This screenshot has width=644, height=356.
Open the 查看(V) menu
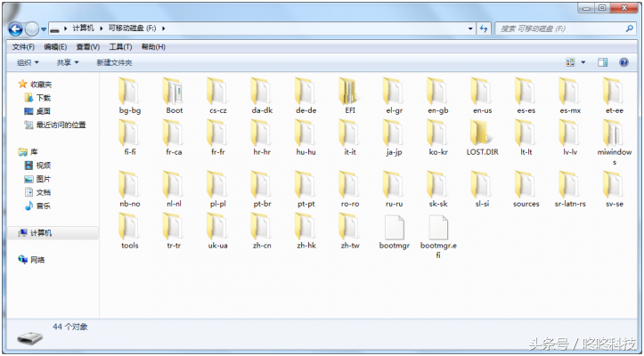[88, 47]
